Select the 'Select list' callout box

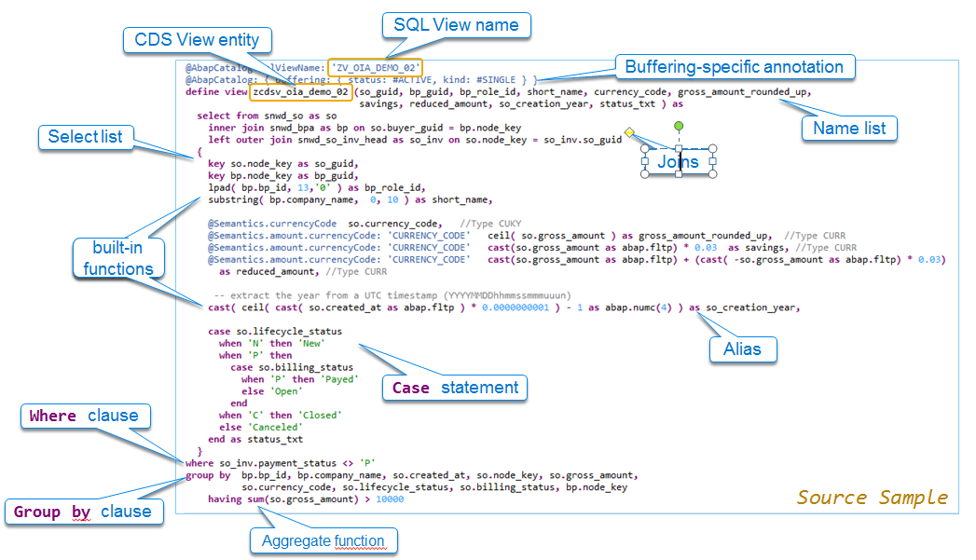click(86, 137)
